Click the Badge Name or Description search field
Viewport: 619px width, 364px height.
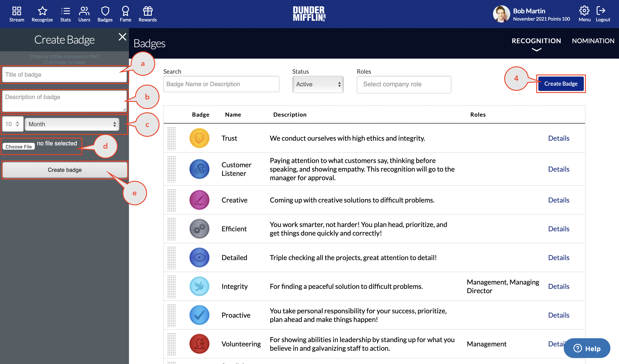(221, 84)
